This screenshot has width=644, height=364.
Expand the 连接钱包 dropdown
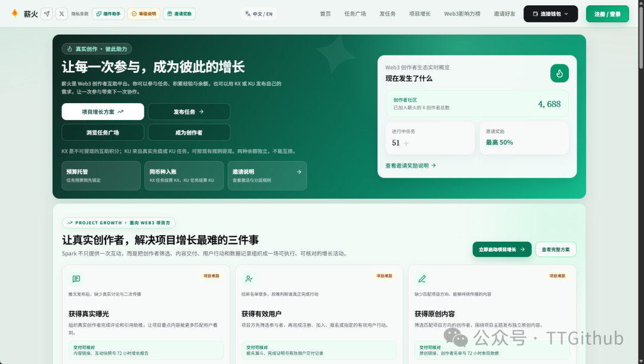[550, 14]
